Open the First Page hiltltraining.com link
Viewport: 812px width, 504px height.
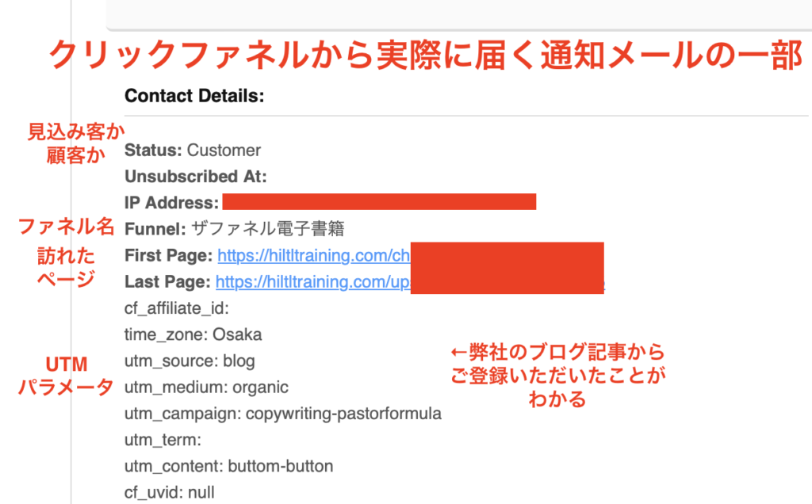pos(313,256)
